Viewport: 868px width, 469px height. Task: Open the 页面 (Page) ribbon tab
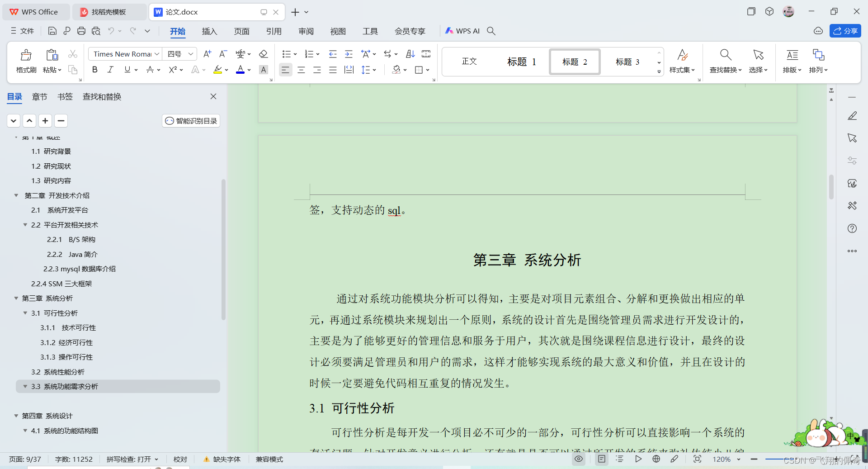tap(241, 31)
